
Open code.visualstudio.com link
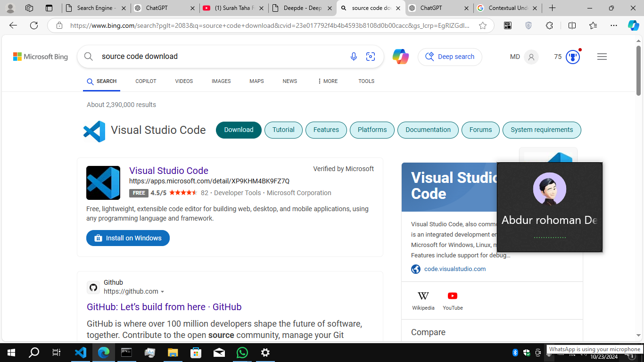point(455,269)
